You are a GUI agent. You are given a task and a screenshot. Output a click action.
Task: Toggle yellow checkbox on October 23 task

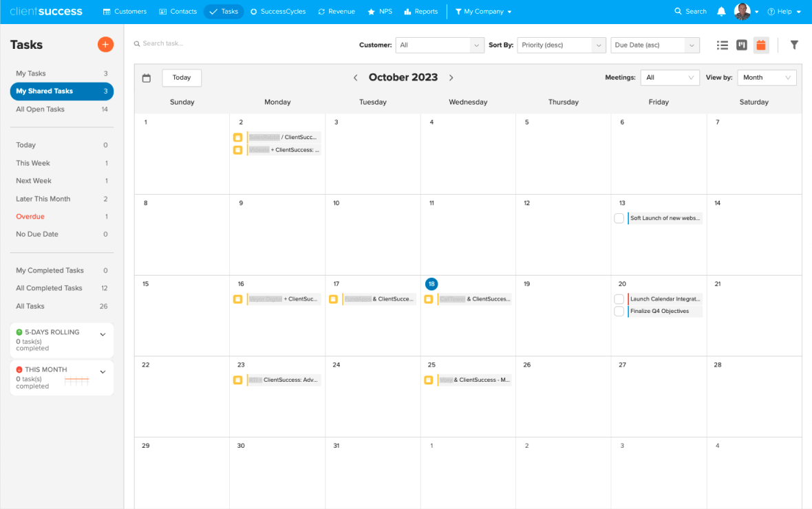pyautogui.click(x=237, y=380)
